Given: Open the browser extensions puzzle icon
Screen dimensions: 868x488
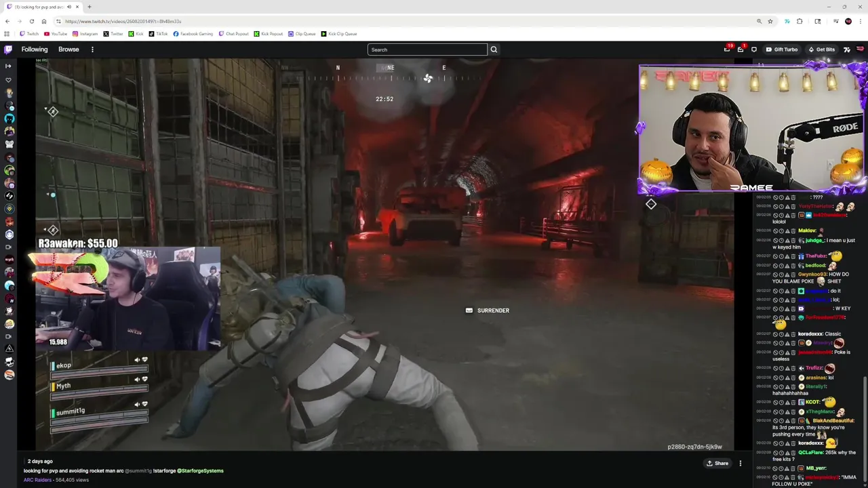Looking at the screenshot, I should (x=800, y=21).
